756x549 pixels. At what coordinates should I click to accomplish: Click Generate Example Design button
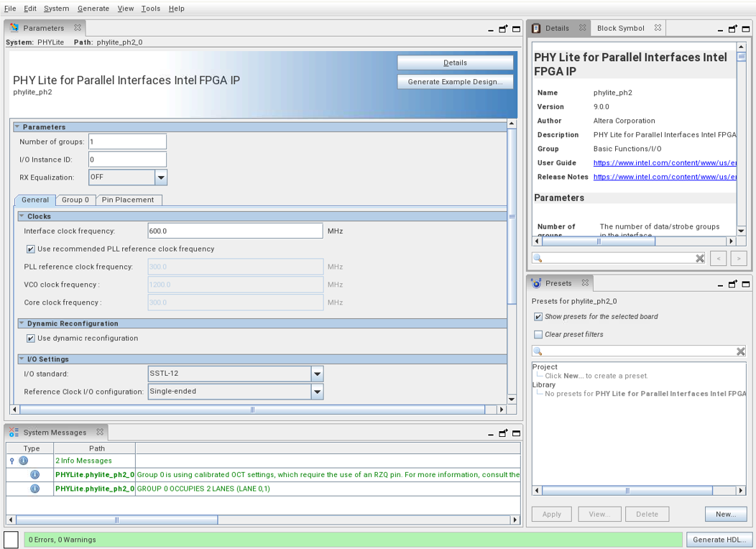pos(455,82)
